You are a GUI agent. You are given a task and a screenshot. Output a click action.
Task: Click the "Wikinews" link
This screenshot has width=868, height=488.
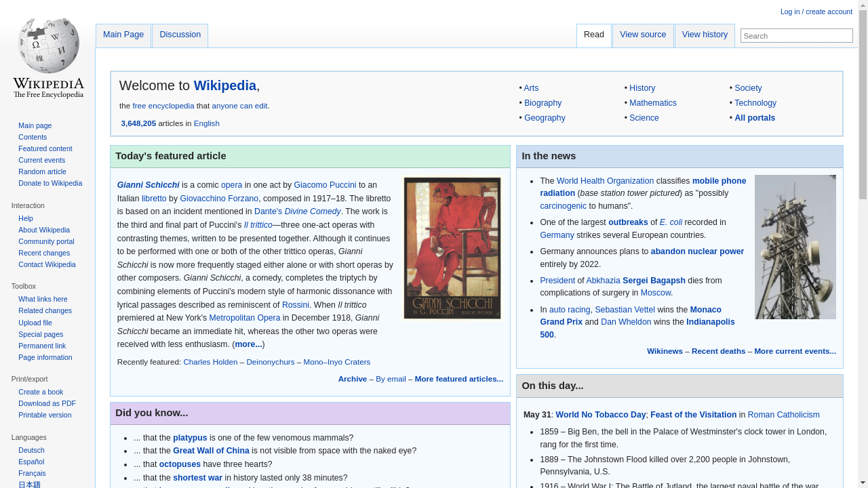665,351
